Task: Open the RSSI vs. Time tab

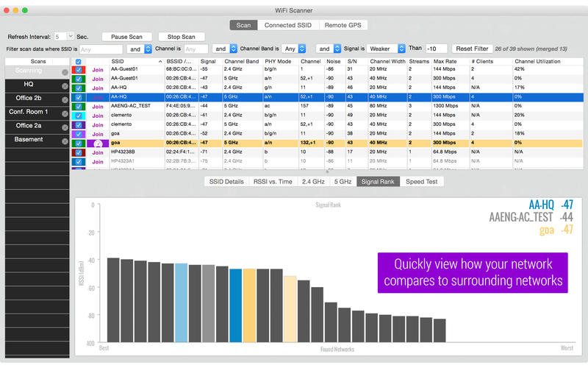Action: click(273, 181)
